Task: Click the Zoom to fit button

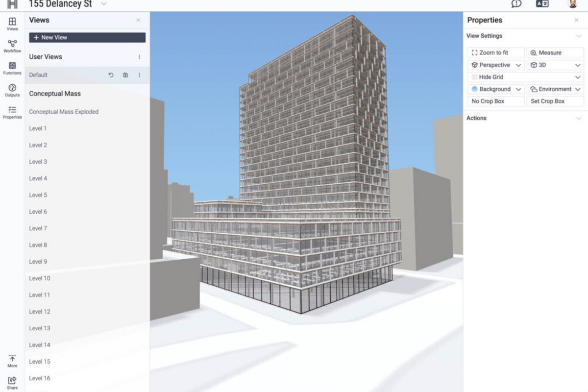Action: coord(496,52)
